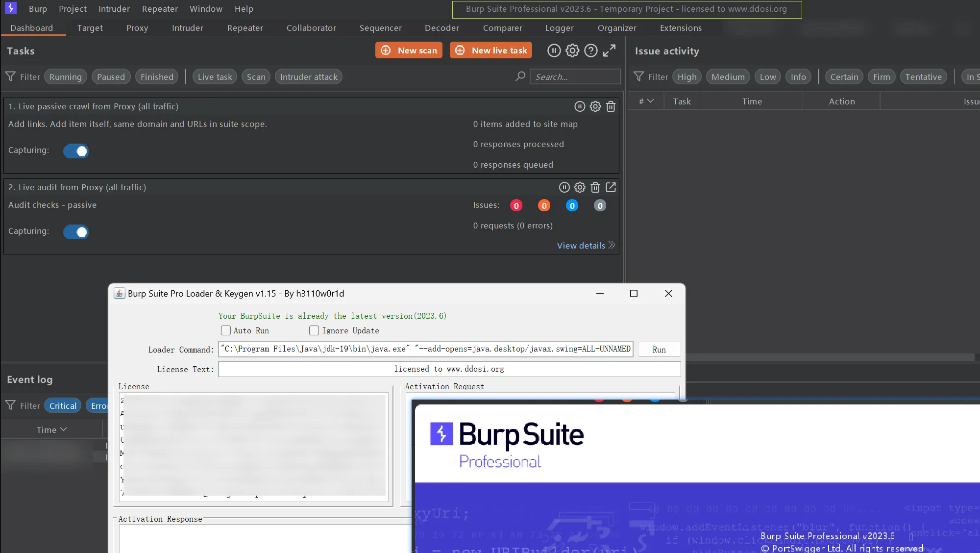Click the Loader Command text field
Image resolution: width=980 pixels, height=553 pixels.
pos(426,349)
